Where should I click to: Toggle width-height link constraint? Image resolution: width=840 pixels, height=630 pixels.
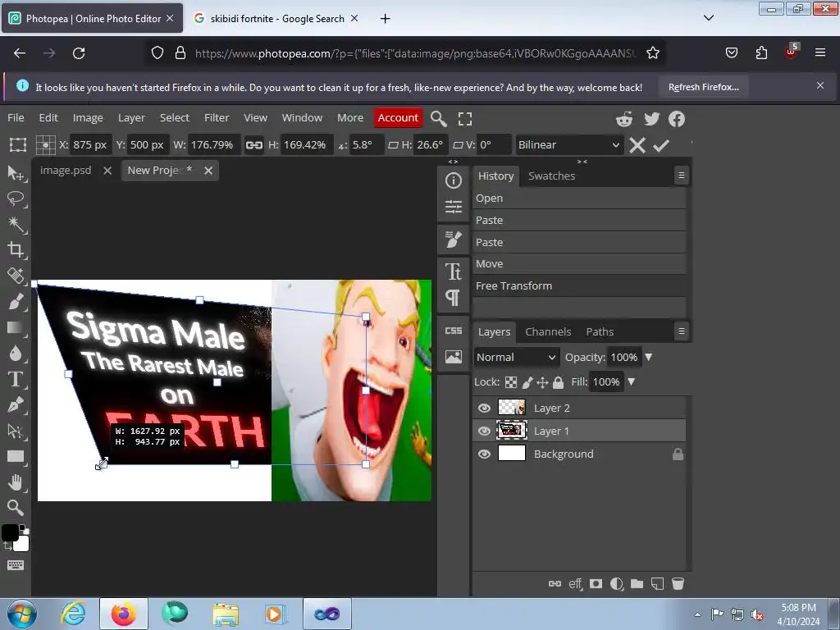(254, 145)
